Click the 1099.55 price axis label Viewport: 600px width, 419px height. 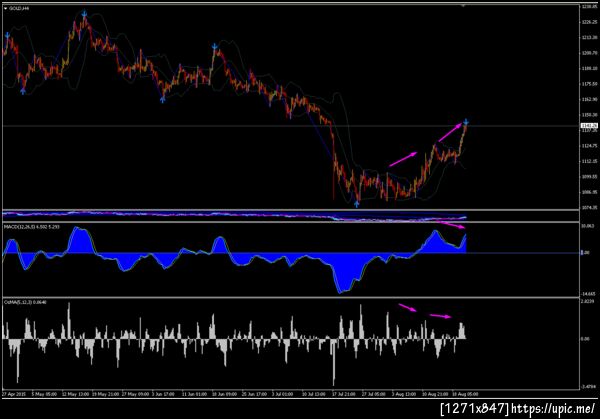[589, 177]
